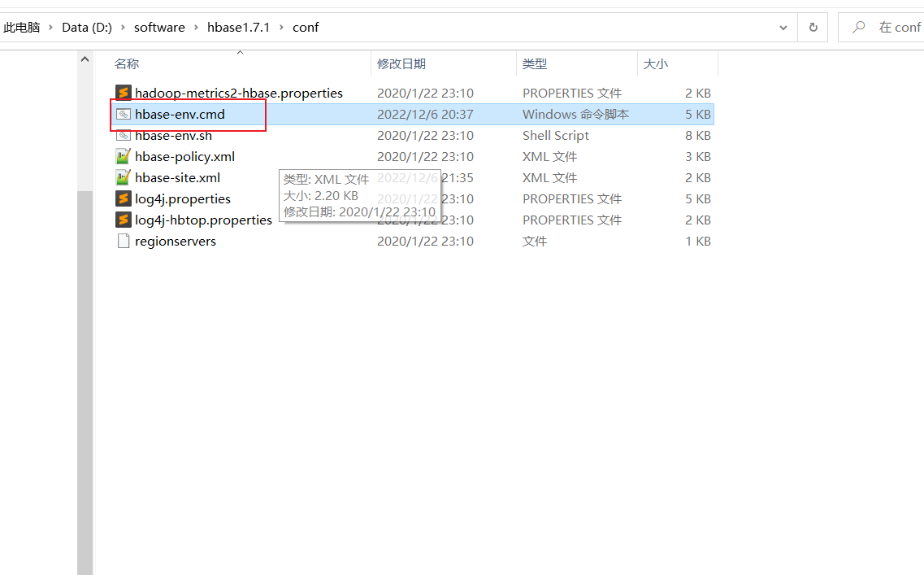Sort files by 大小 column
The height and width of the screenshot is (575, 924).
pos(655,63)
